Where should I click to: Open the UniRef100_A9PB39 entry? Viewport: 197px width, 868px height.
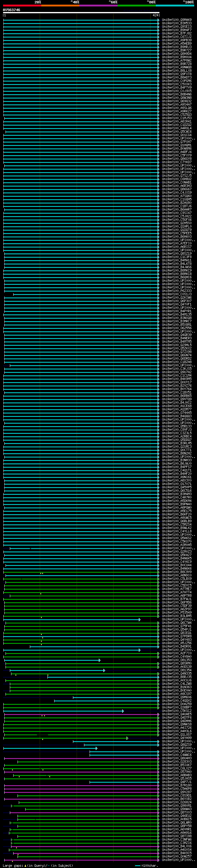pyautogui.click(x=176, y=40)
